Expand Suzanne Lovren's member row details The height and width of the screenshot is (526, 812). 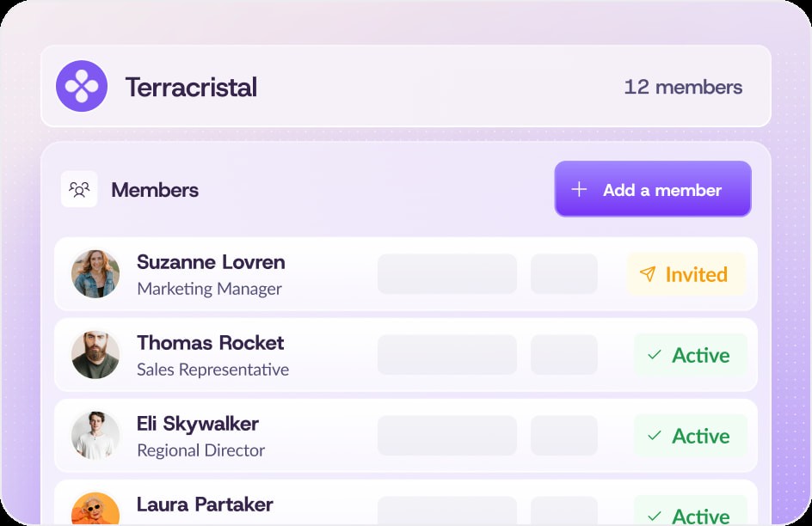click(405, 274)
